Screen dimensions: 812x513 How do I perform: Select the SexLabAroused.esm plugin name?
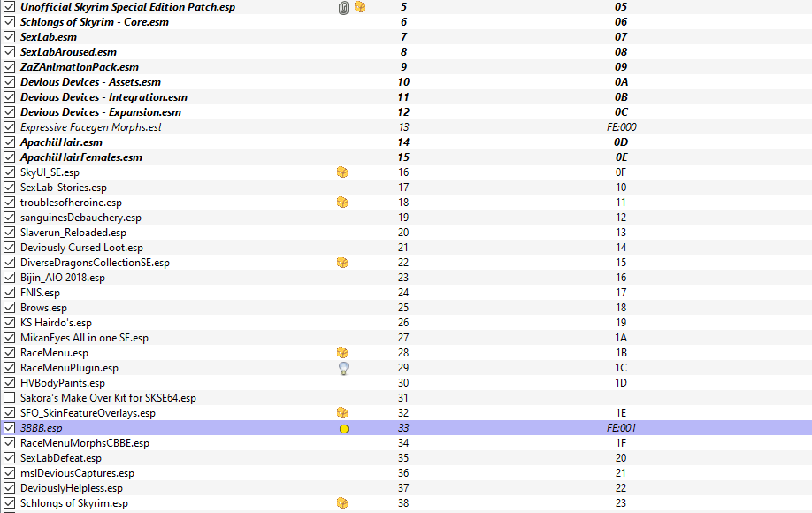(x=68, y=52)
